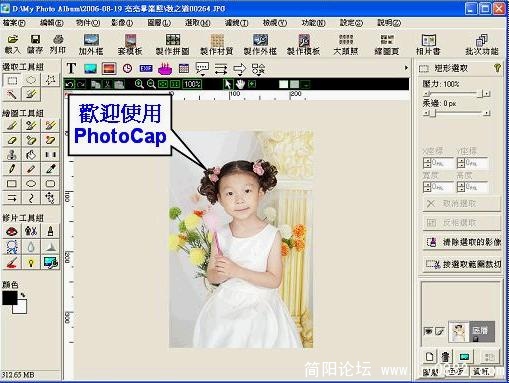Adjust the pressure (壓力) slider handle
This screenshot has width=509, height=383.
tap(480, 94)
